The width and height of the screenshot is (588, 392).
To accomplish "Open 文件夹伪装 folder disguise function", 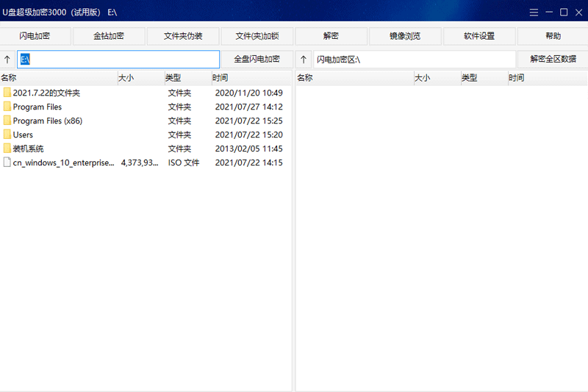I will 183,36.
